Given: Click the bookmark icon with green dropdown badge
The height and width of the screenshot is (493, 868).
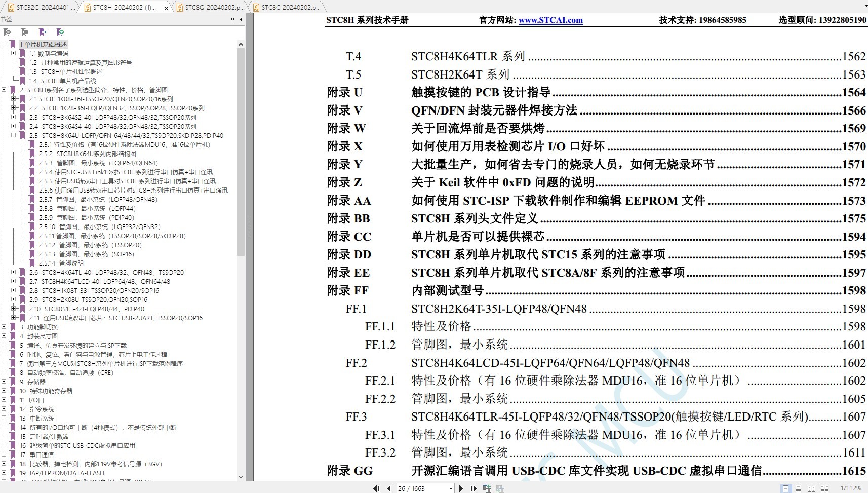Looking at the screenshot, I should (x=60, y=32).
